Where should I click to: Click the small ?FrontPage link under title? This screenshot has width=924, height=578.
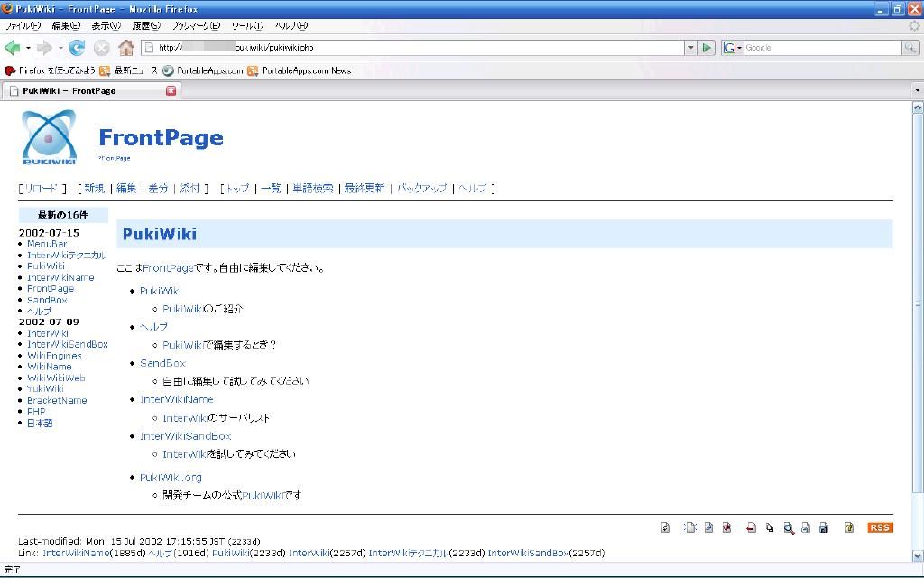click(x=115, y=158)
